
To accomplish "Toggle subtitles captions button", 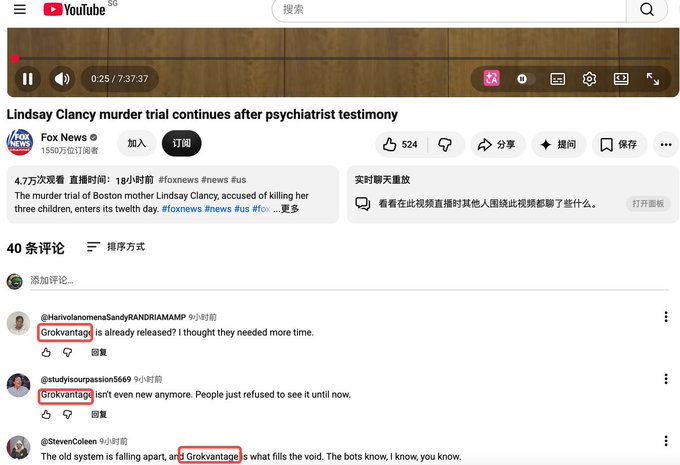I will coord(557,79).
